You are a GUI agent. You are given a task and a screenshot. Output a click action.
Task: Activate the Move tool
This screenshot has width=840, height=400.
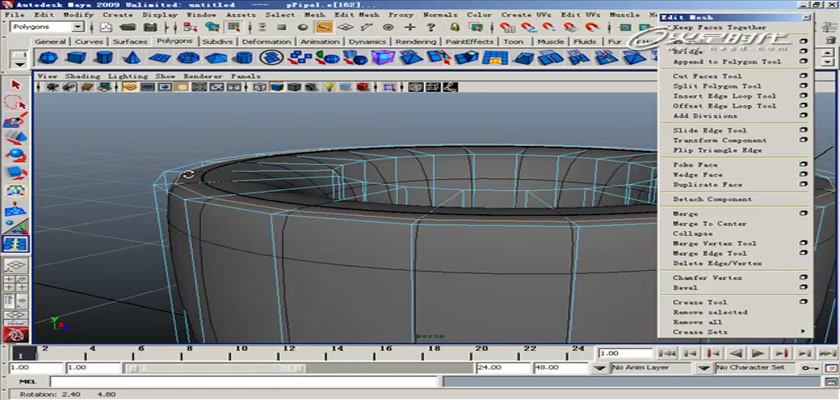(16, 138)
